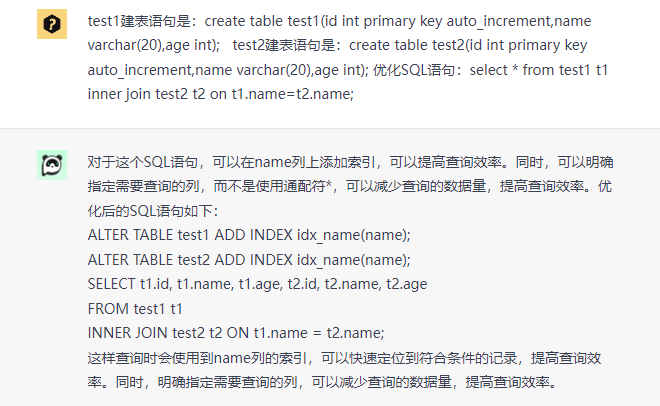Click the line starting 这样查询时会使用到name列
The height and width of the screenshot is (406, 660).
tap(344, 358)
